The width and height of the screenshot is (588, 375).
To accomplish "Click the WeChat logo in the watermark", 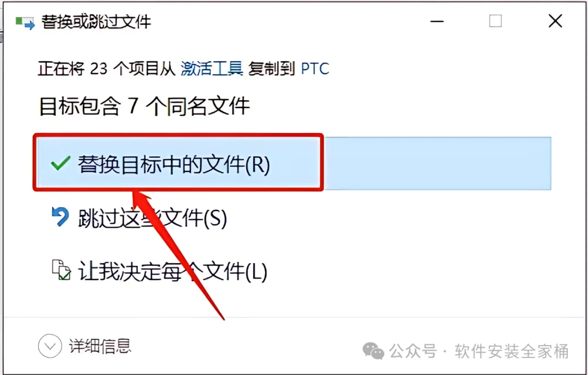I will pyautogui.click(x=373, y=350).
